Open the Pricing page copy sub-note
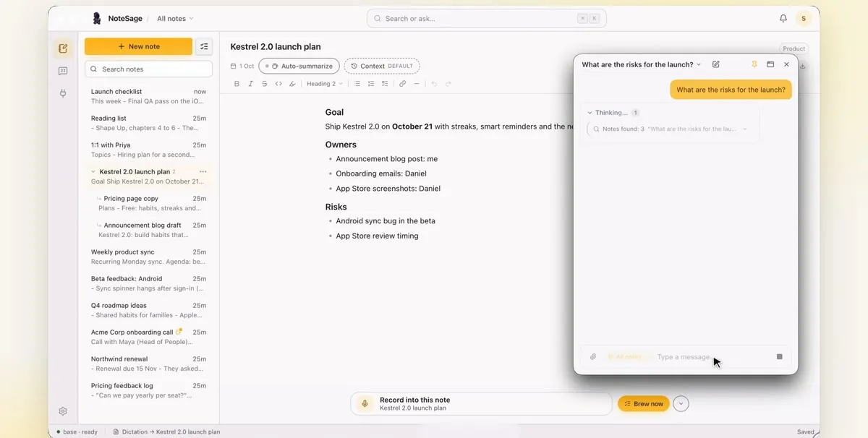Image resolution: width=868 pixels, height=438 pixels. (x=152, y=203)
